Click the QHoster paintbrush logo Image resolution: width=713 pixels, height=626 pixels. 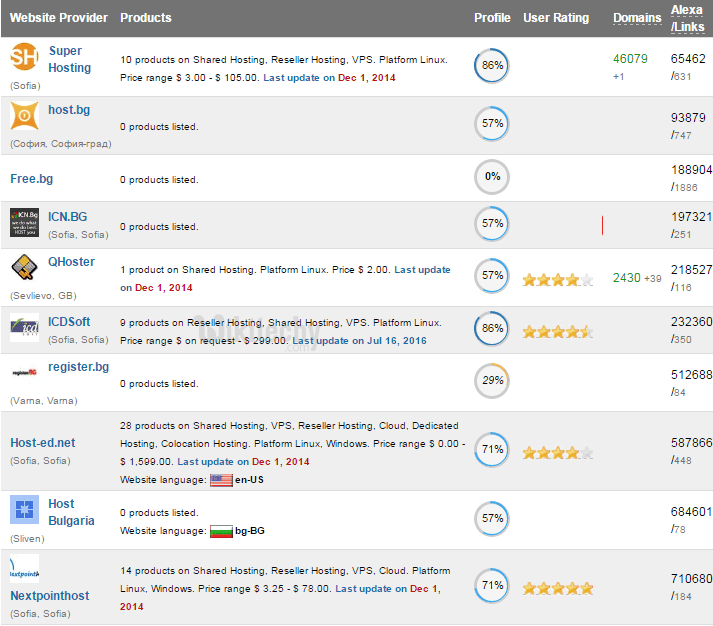pyautogui.click(x=24, y=267)
